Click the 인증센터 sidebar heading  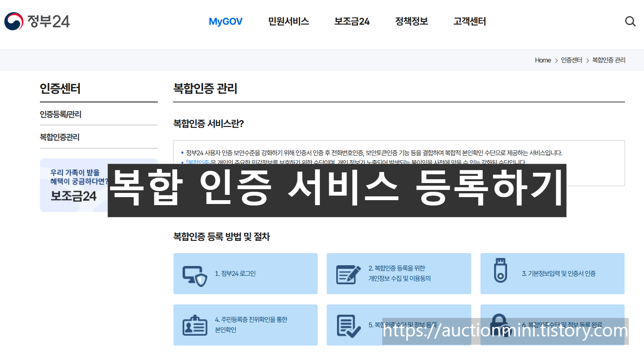(60, 89)
